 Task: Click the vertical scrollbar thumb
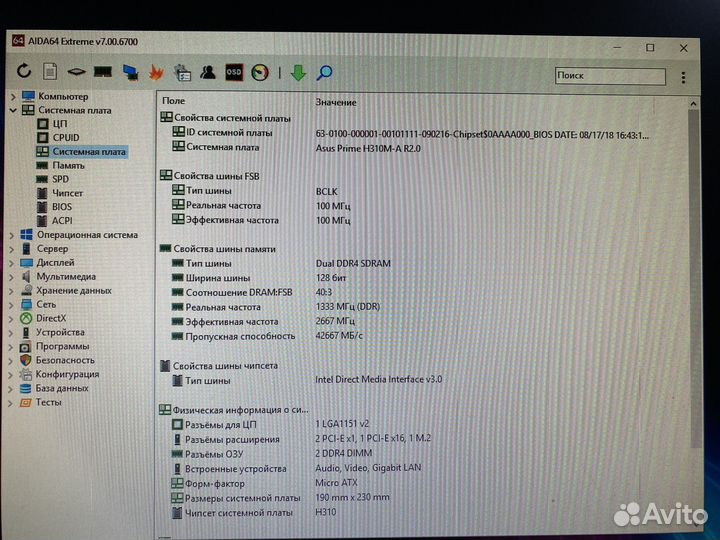694,279
